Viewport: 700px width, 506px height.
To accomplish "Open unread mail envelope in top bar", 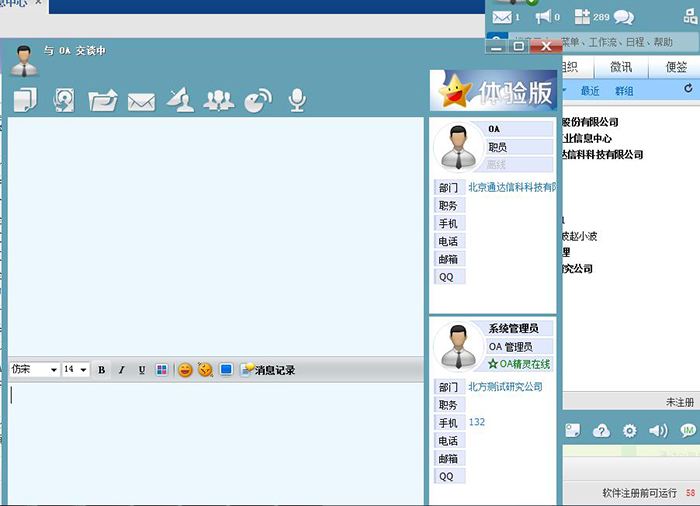I will click(502, 16).
